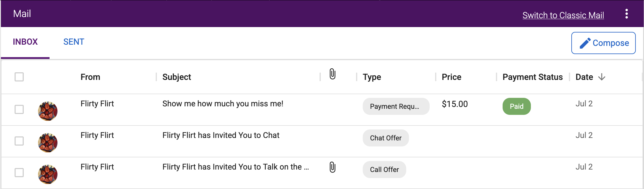
Task: Select checkbox for the Talk on the phone invite
Action: [19, 173]
